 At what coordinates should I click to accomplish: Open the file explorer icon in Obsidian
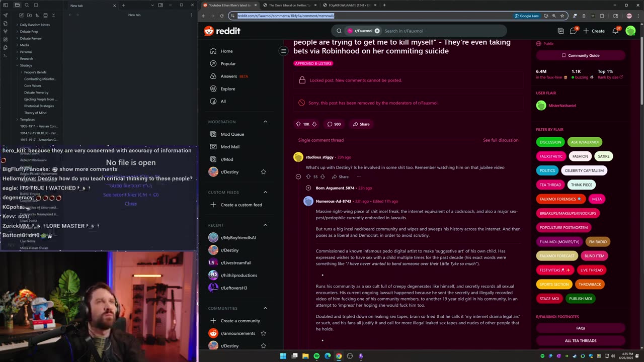pyautogui.click(x=17, y=5)
